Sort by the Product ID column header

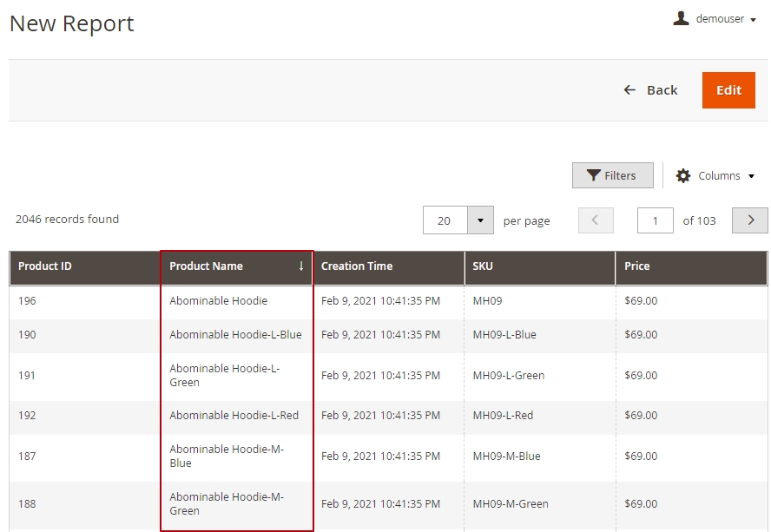click(45, 266)
